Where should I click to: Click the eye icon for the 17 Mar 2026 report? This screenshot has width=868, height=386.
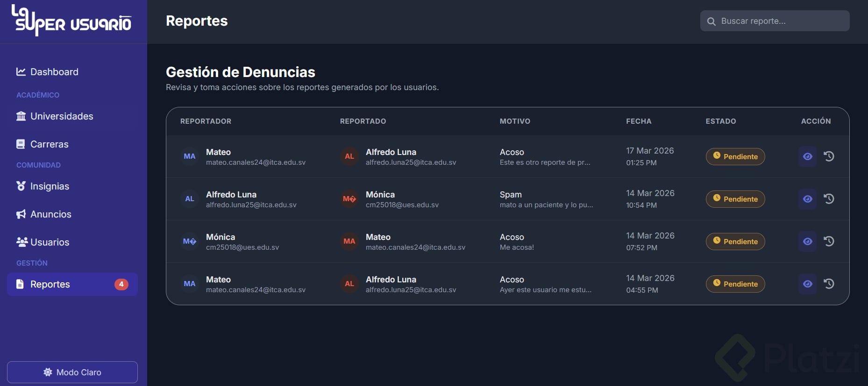[x=807, y=156]
